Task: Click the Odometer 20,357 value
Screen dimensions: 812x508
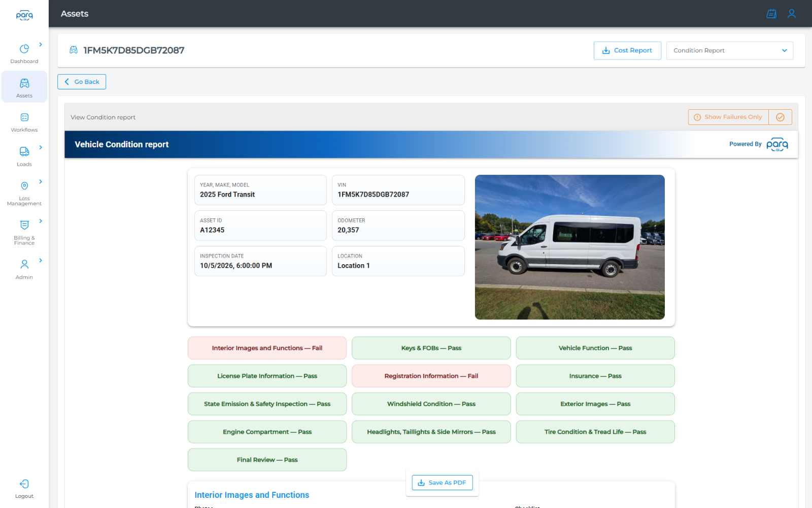Action: tap(348, 230)
